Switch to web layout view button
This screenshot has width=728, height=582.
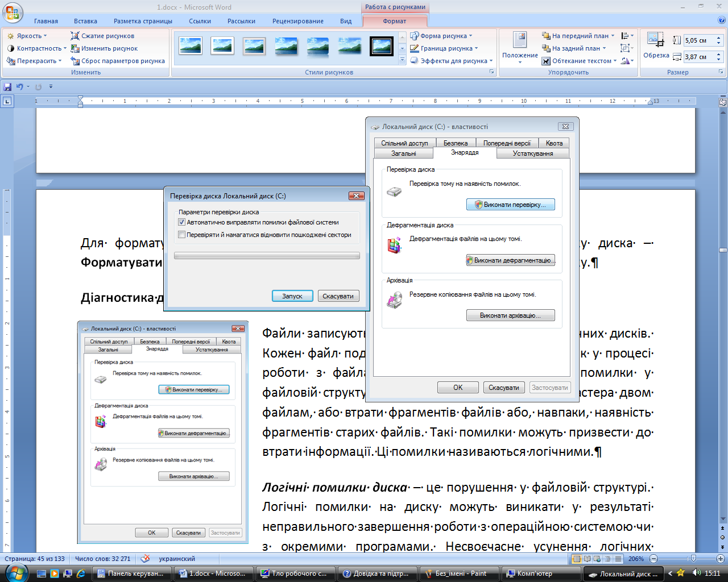pyautogui.click(x=597, y=559)
